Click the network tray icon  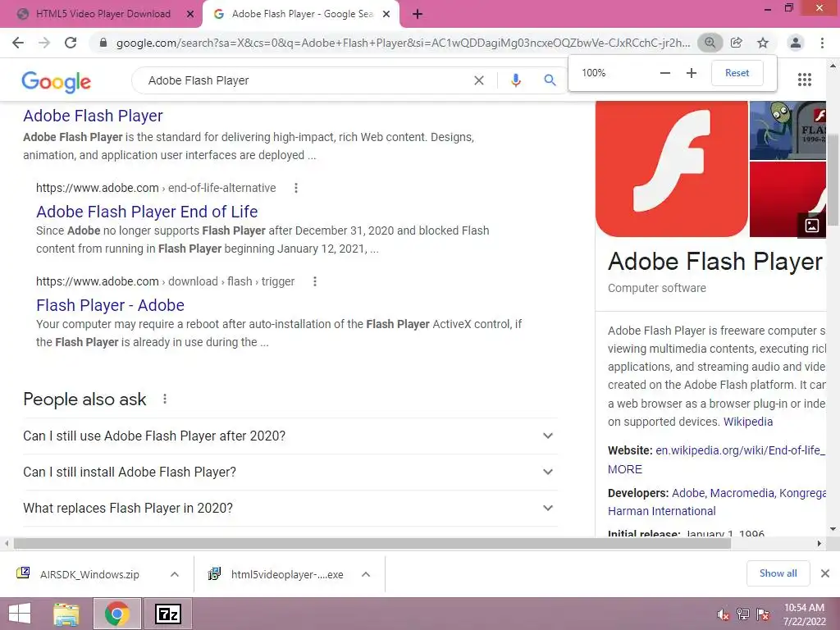[x=743, y=614]
